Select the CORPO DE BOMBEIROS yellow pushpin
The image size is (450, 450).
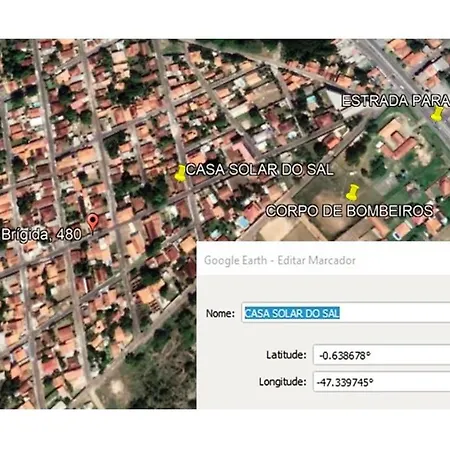[352, 192]
